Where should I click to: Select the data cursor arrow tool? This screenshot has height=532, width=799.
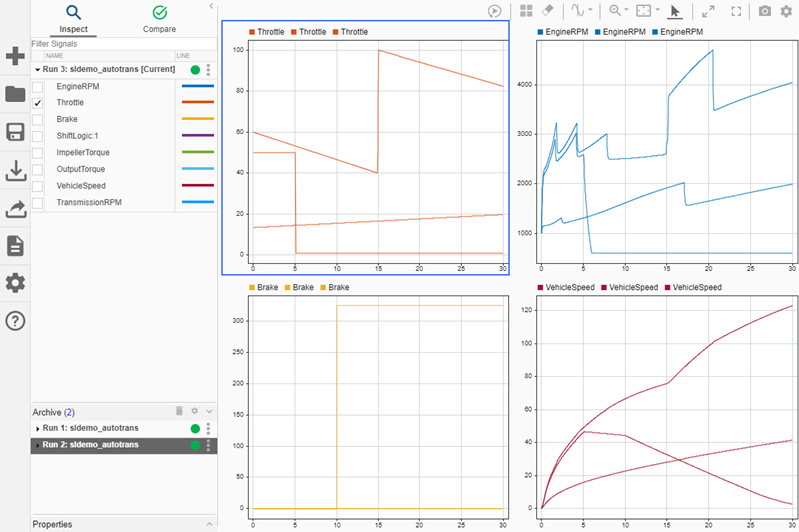pyautogui.click(x=675, y=11)
